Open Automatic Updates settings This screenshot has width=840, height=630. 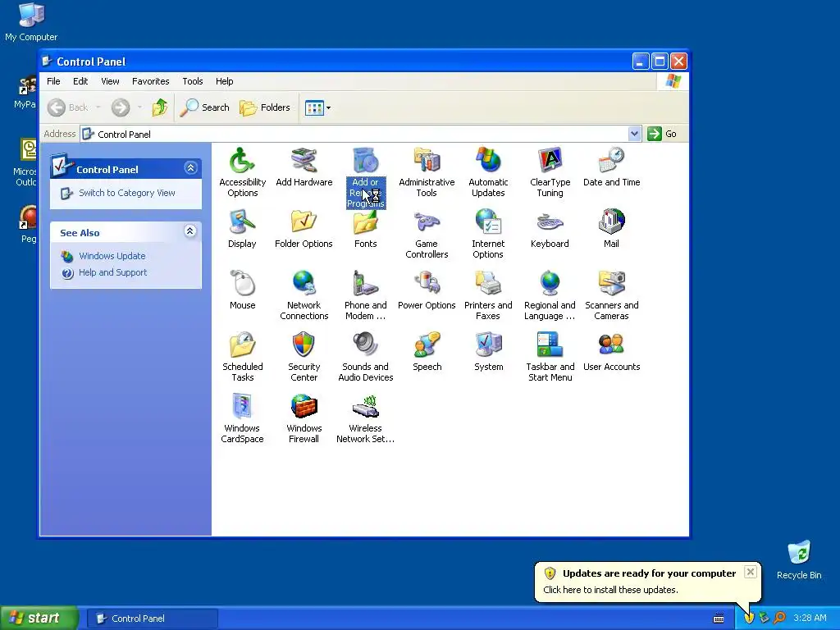(x=488, y=172)
